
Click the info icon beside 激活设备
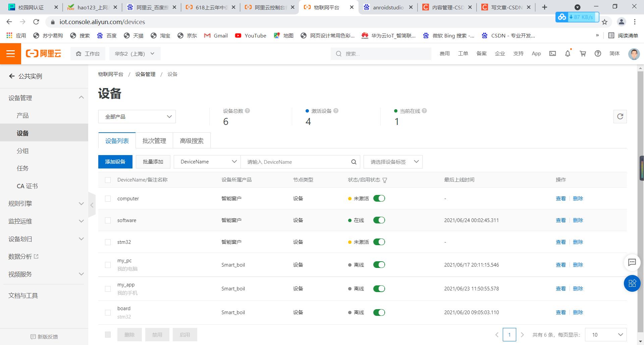tap(336, 111)
